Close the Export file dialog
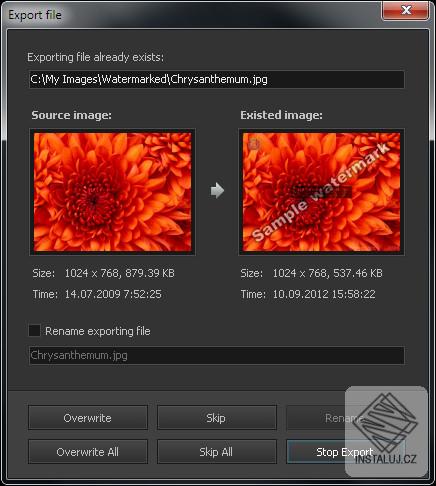This screenshot has width=436, height=486. coord(406,10)
